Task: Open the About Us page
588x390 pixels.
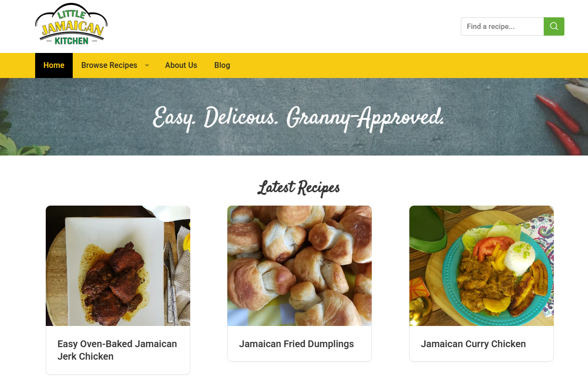Action: [181, 65]
